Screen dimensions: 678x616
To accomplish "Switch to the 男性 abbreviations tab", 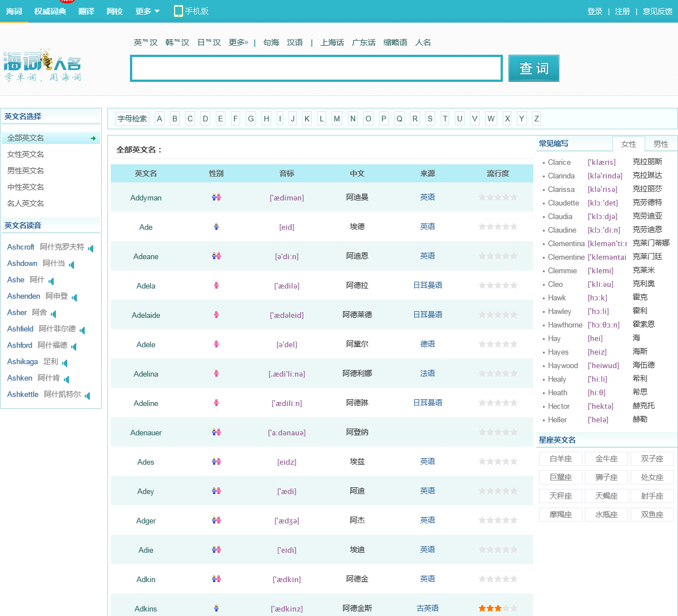I will 660,144.
